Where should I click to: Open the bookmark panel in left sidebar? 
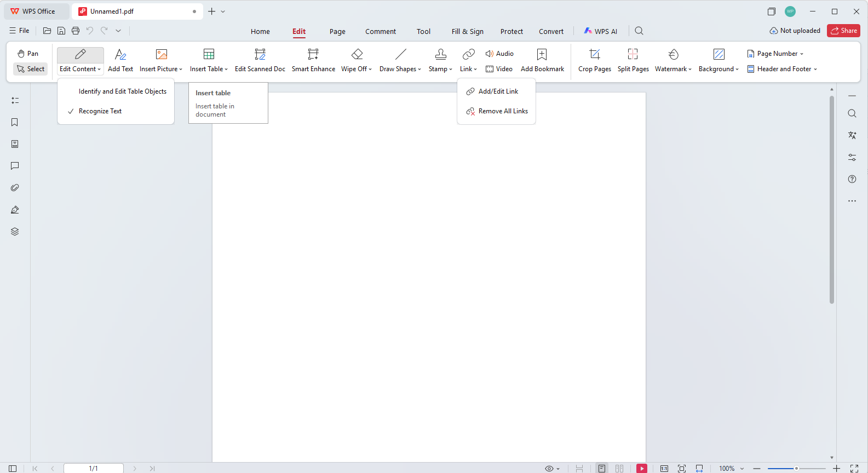click(15, 122)
